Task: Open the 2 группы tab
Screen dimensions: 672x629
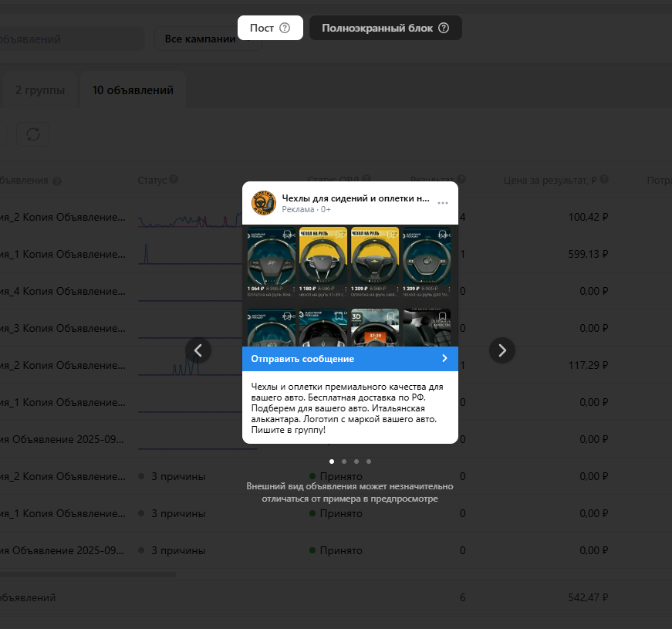Action: point(40,90)
